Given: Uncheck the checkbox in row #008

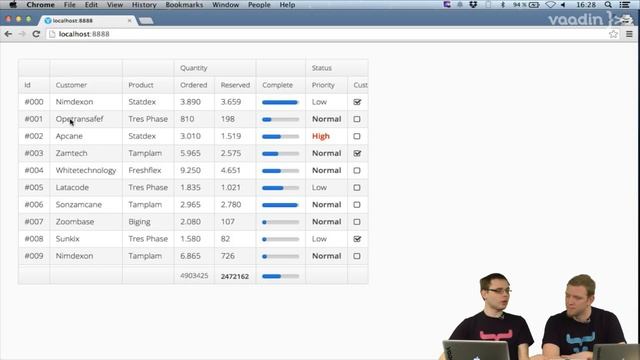Looking at the screenshot, I should [x=357, y=239].
